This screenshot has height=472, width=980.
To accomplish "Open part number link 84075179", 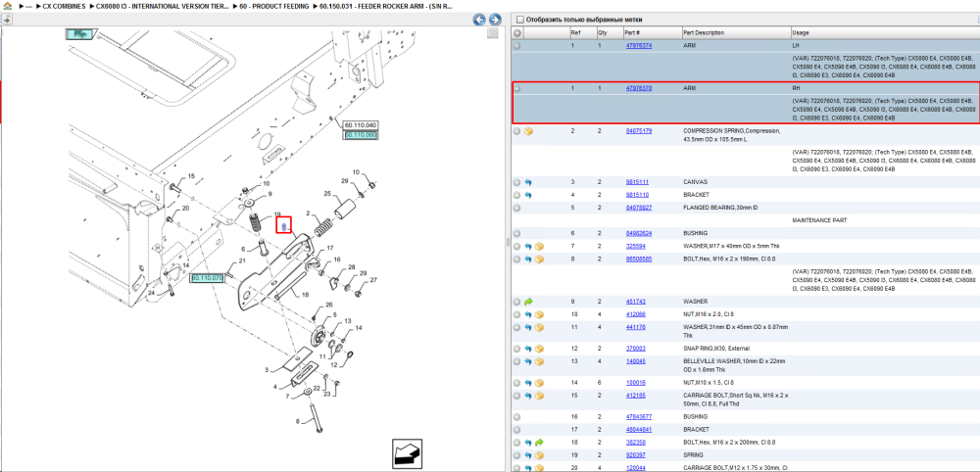I will coord(639,131).
